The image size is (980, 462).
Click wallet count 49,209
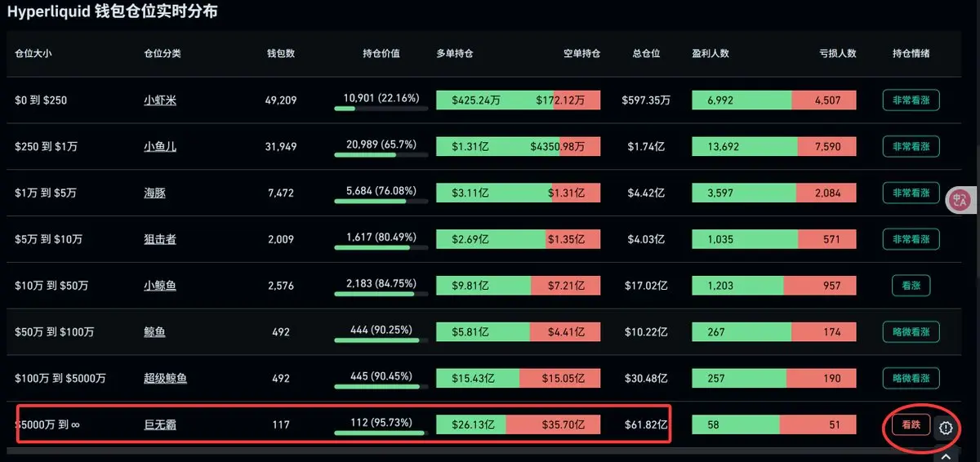281,100
